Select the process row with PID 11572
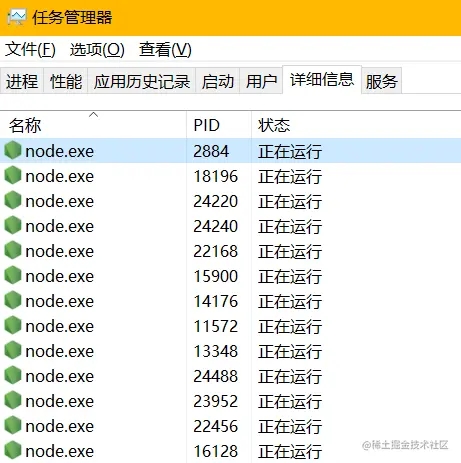 tap(230, 326)
